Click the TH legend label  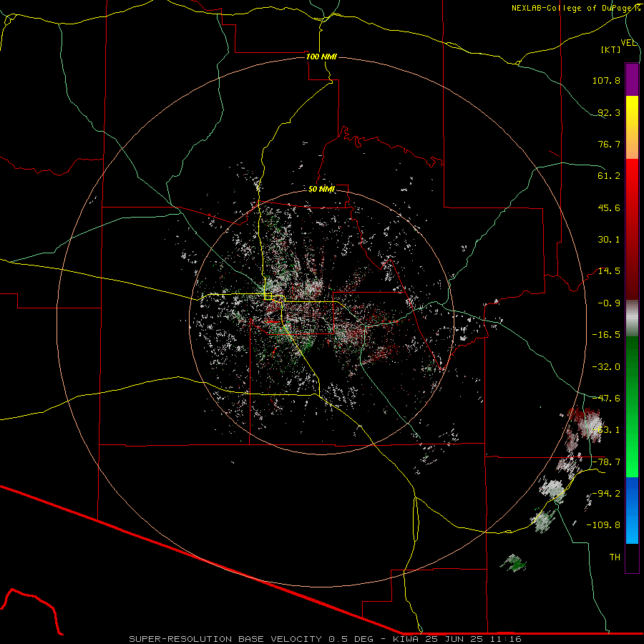(615, 557)
